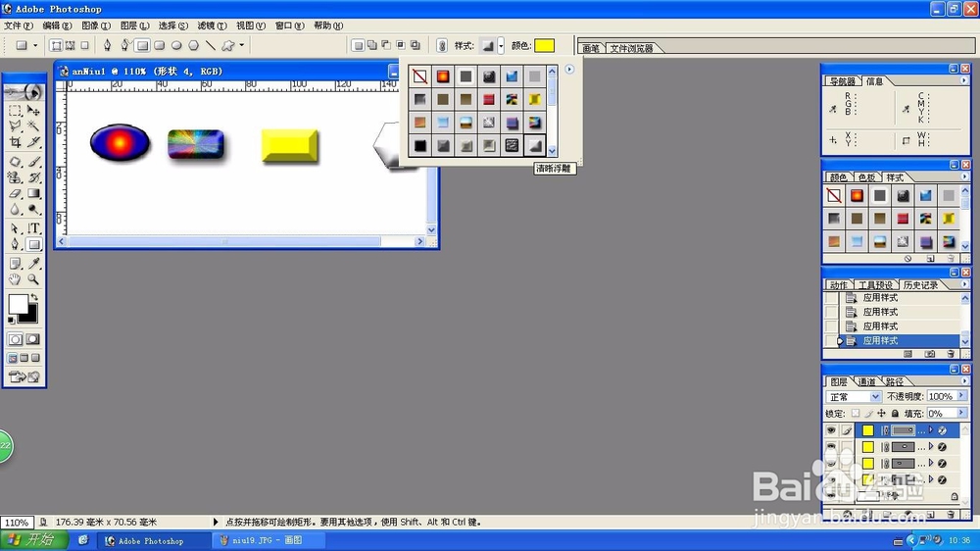Choose Rounded Rectangle tool in options bar
The width and height of the screenshot is (980, 551).
coord(160,45)
